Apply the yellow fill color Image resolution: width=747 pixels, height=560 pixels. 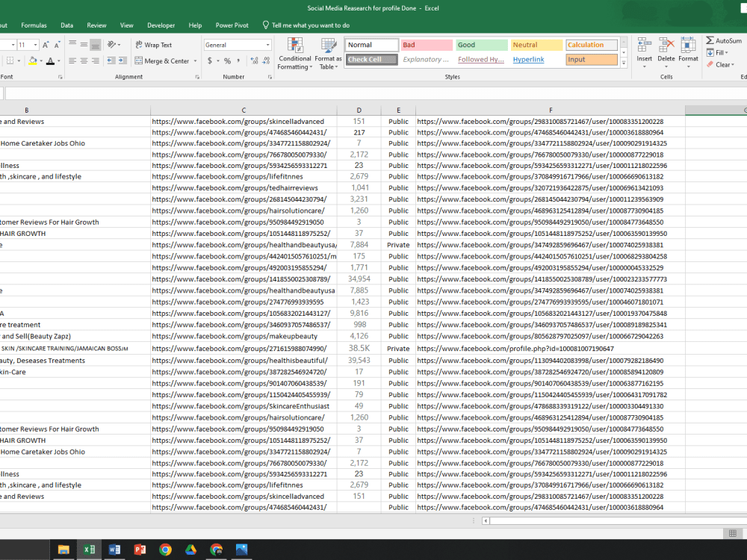[x=33, y=60]
